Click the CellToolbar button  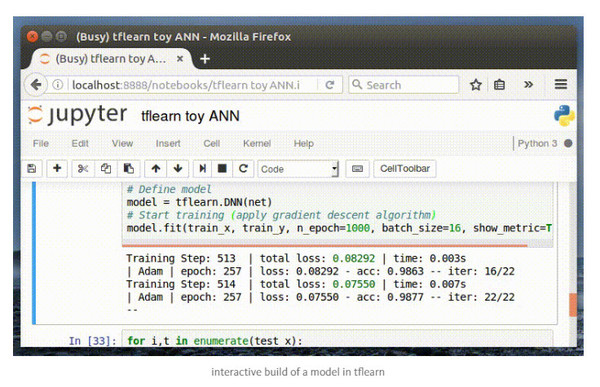coord(405,168)
